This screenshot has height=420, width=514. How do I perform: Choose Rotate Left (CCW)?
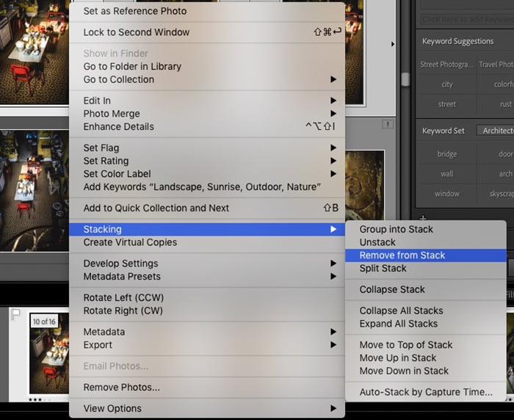point(207,297)
